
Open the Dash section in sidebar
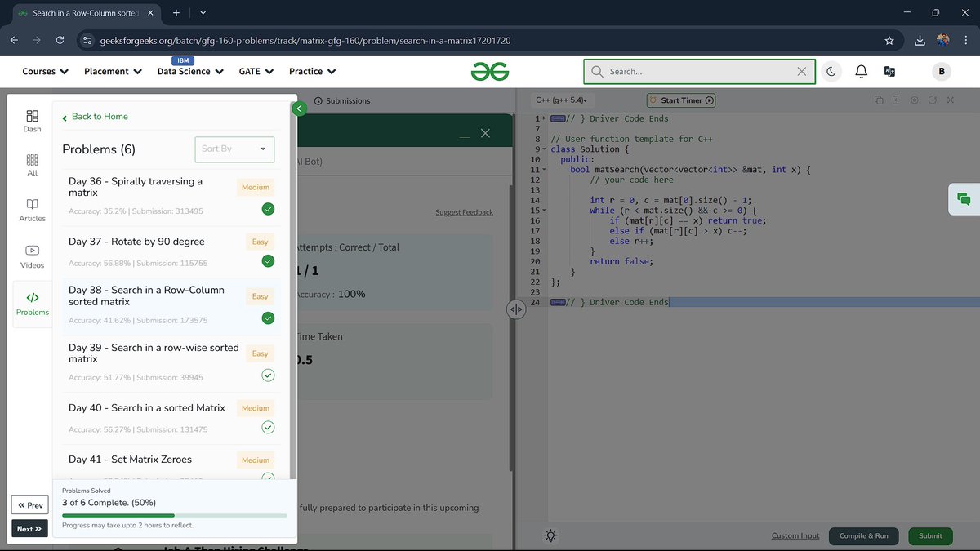pos(32,121)
